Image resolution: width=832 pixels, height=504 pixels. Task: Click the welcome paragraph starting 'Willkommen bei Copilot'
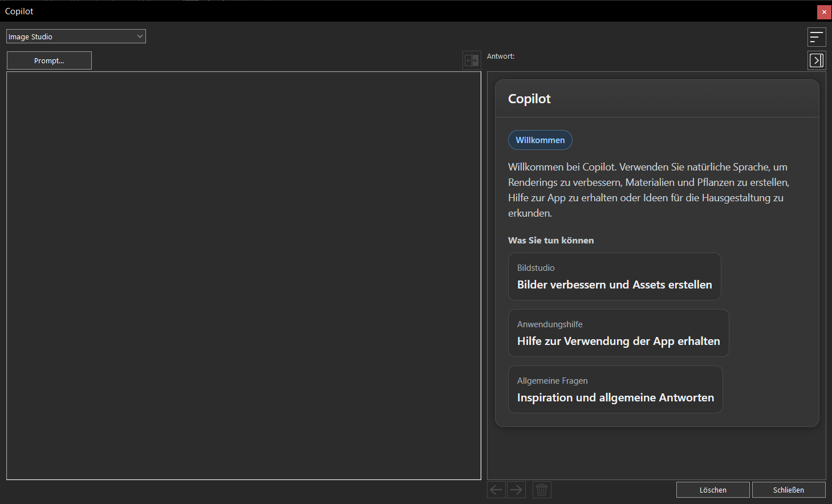649,190
